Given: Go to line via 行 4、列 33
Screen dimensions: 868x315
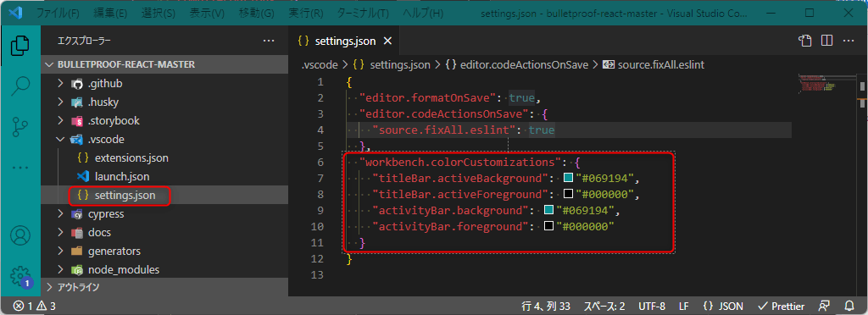Looking at the screenshot, I should point(546,306).
